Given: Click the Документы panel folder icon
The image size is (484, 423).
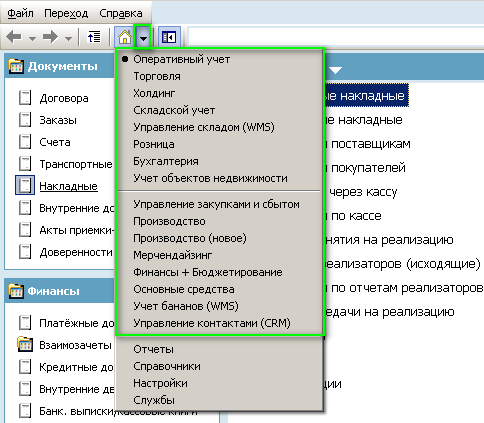Looking at the screenshot, I should point(16,66).
